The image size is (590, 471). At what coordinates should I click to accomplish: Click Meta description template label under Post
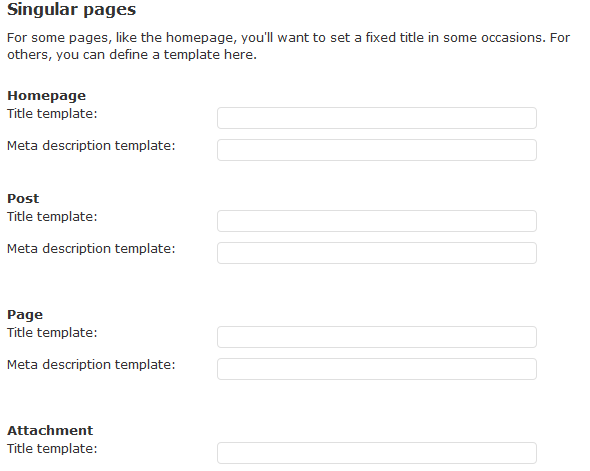91,249
